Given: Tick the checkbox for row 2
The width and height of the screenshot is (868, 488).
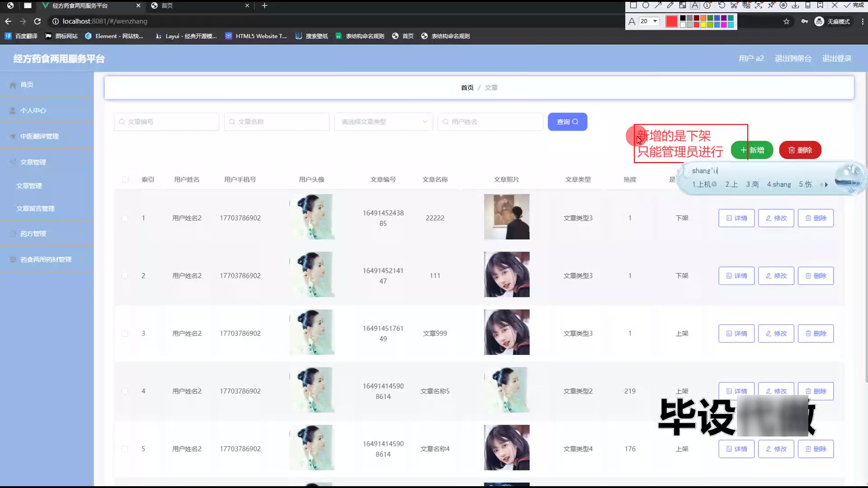Looking at the screenshot, I should tap(125, 276).
